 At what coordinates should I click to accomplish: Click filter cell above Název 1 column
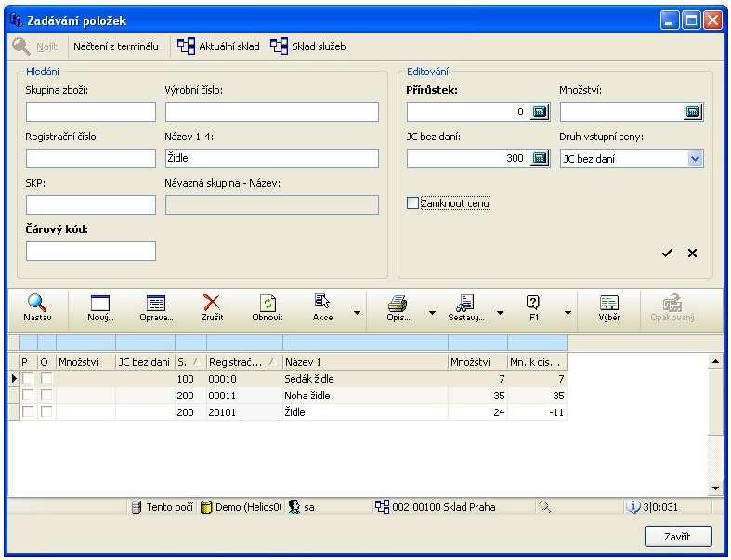click(x=365, y=343)
